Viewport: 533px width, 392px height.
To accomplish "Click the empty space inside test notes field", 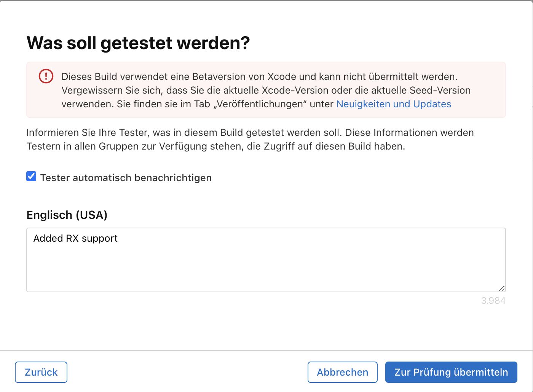I will pos(266,266).
